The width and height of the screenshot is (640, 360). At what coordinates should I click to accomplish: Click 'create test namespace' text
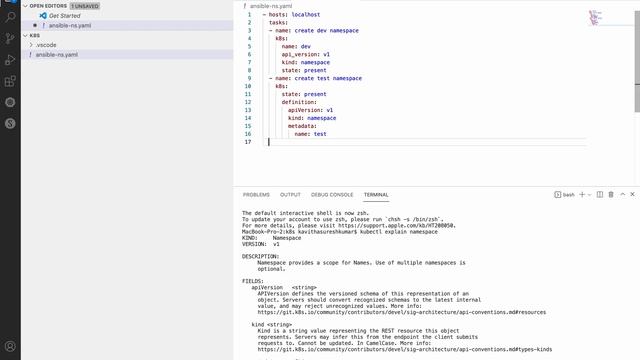coord(328,78)
